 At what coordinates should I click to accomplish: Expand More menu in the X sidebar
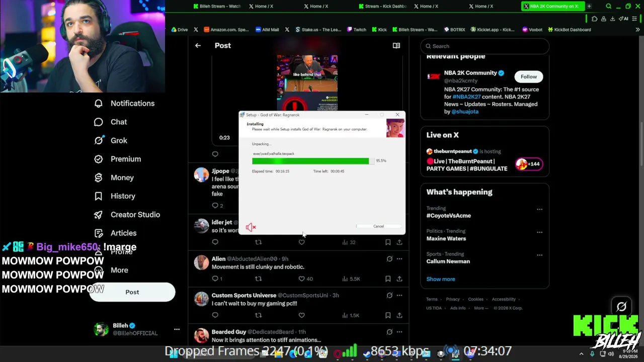pyautogui.click(x=112, y=270)
